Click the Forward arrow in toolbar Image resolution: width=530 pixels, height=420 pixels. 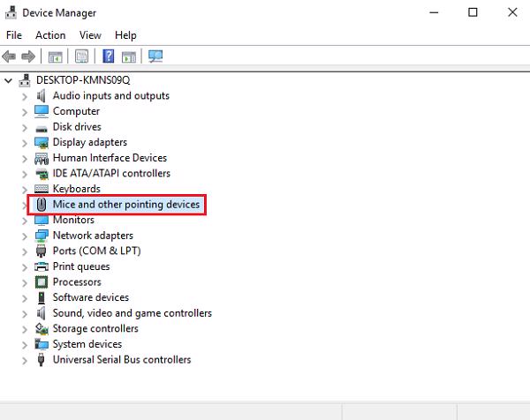click(29, 57)
